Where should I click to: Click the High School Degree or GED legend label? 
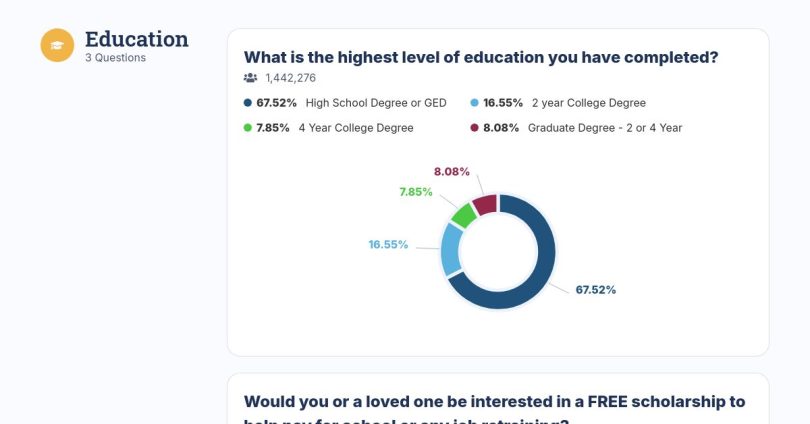(x=376, y=103)
